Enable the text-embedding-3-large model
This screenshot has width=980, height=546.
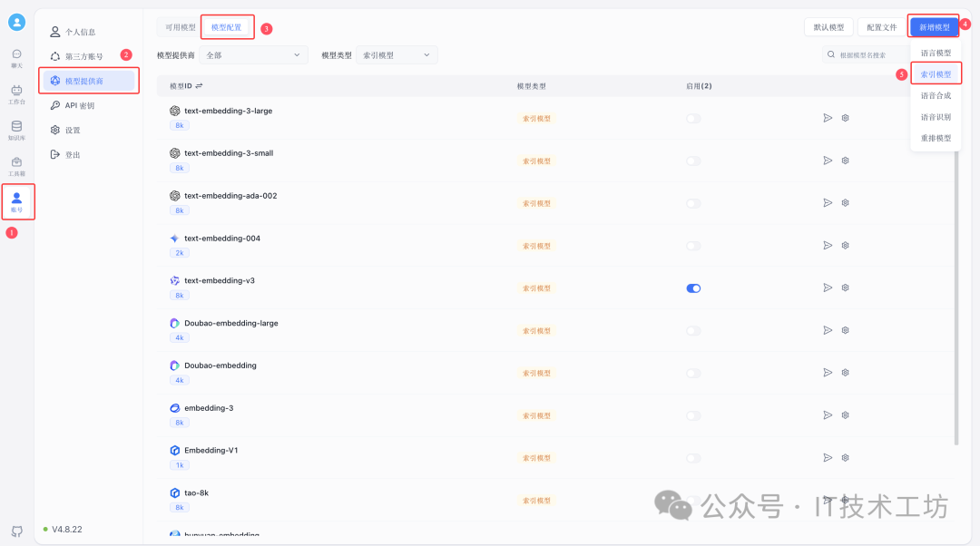click(693, 118)
